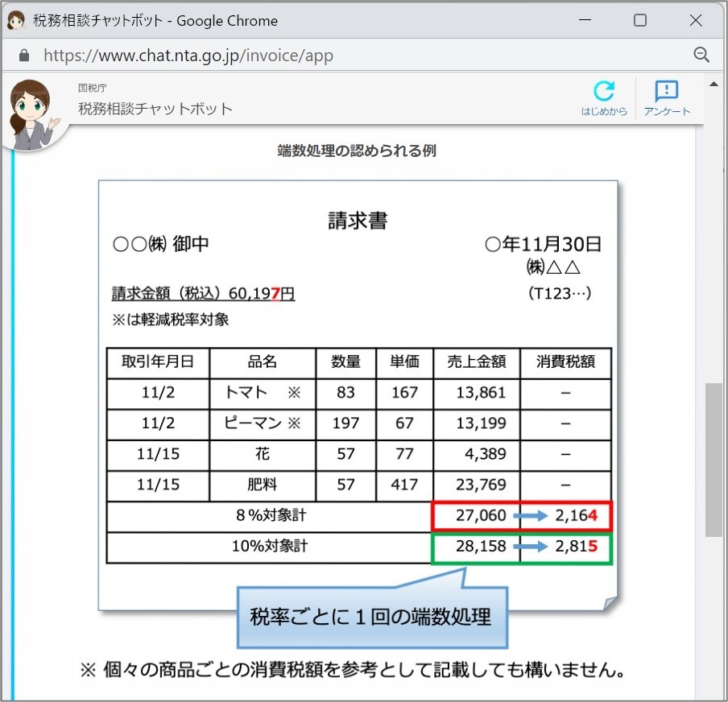Click the はじめから text label

coord(605,112)
